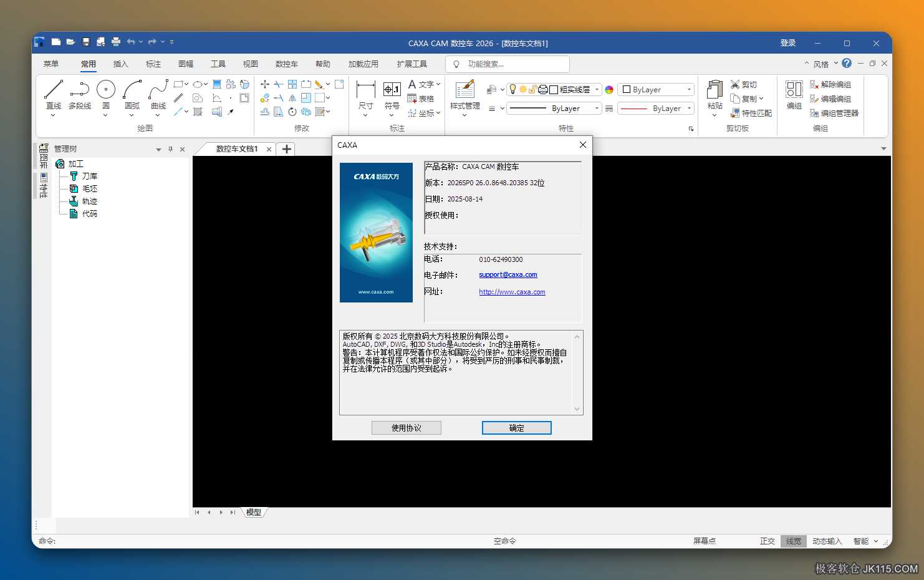This screenshot has height=580, width=924.
Task: Open 样式管理 style manager
Action: point(465,97)
